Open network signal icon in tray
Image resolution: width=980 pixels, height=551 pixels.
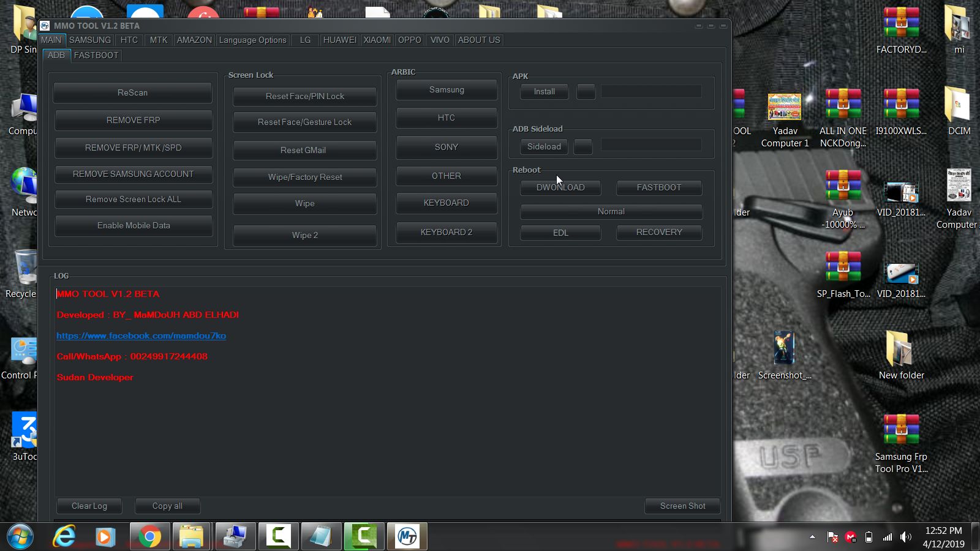[x=887, y=537]
